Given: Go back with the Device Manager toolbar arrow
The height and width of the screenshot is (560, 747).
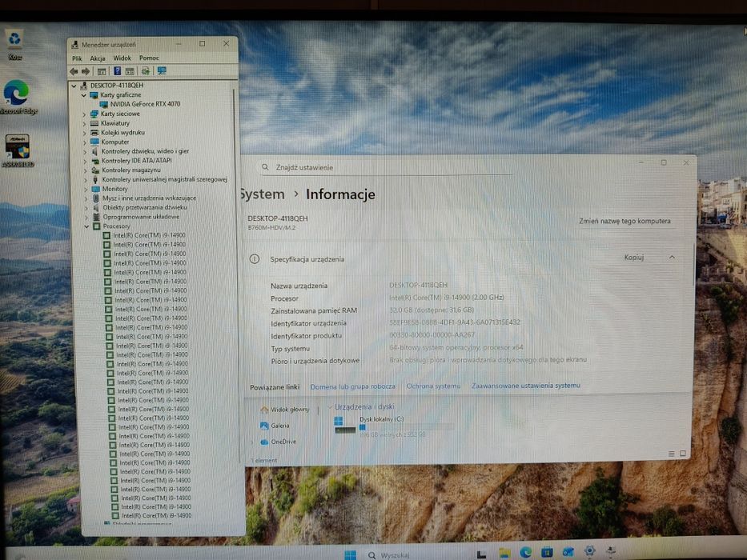Looking at the screenshot, I should [74, 71].
